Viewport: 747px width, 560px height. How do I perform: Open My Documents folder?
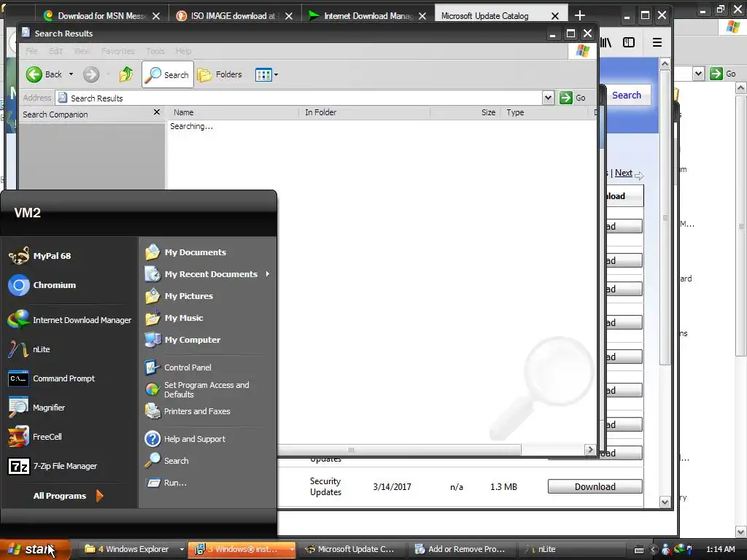(186, 252)
